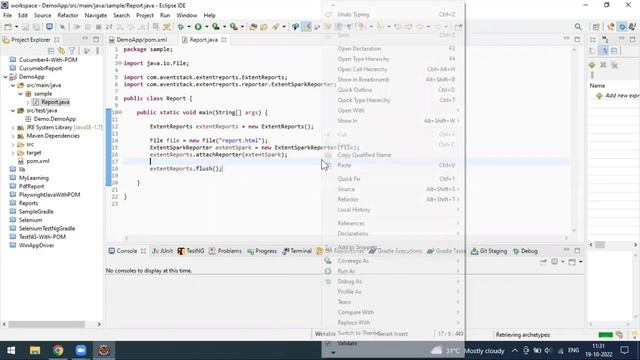The image size is (640, 360).
Task: Open the Source menu in menu bar
Action: pos(42,15)
